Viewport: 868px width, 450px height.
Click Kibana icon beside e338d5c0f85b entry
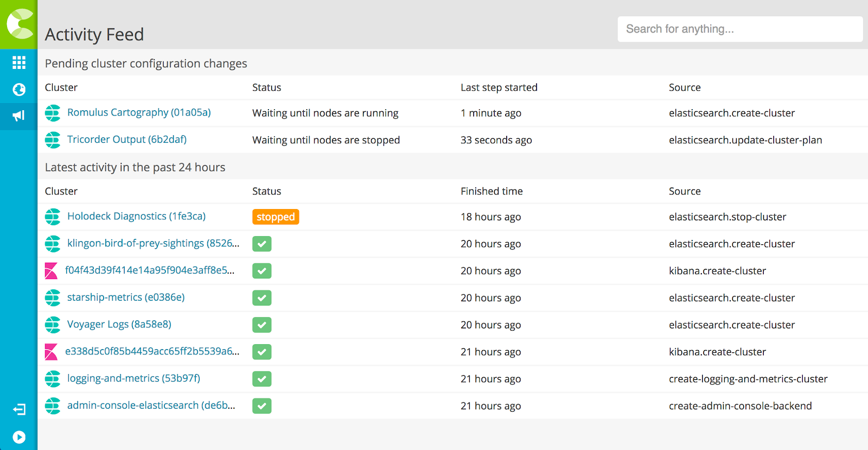coord(51,352)
